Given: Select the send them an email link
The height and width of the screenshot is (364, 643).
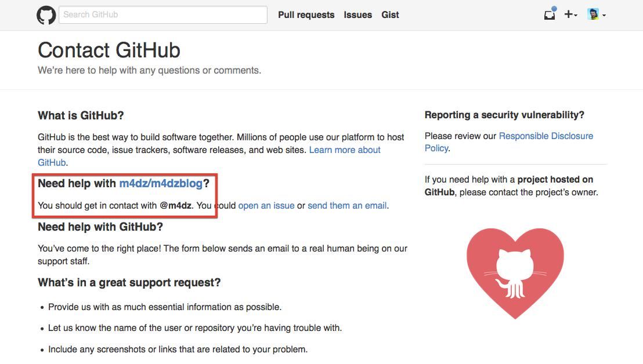Looking at the screenshot, I should coord(347,205).
